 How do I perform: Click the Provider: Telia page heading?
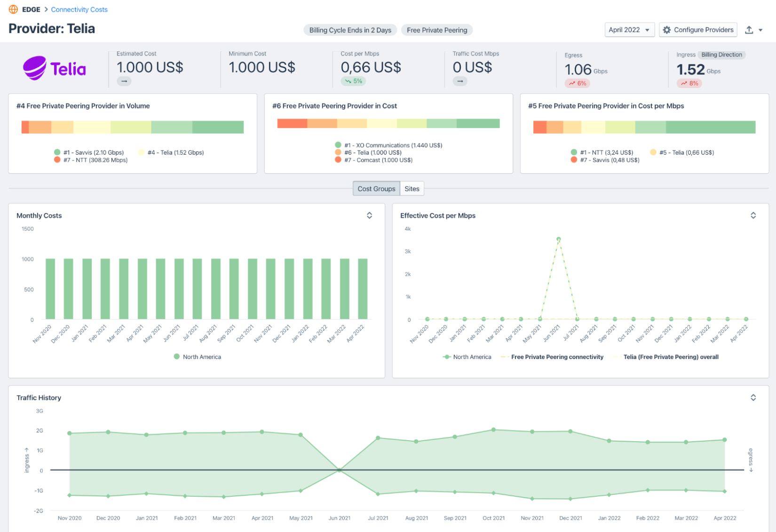pos(52,29)
